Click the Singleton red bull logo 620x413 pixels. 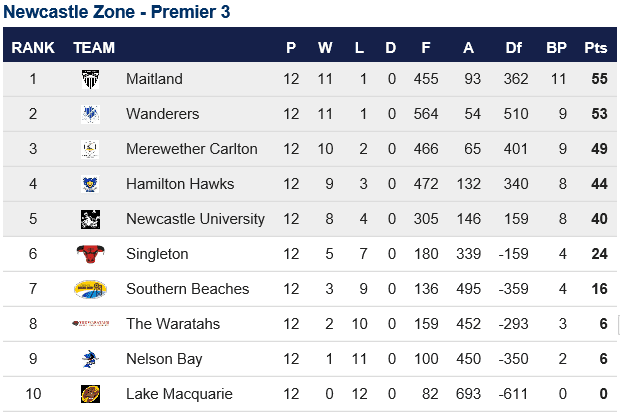pos(90,254)
